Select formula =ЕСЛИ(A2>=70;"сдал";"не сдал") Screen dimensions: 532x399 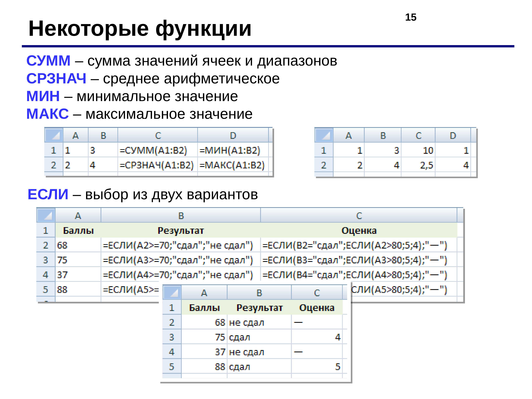[181, 245]
